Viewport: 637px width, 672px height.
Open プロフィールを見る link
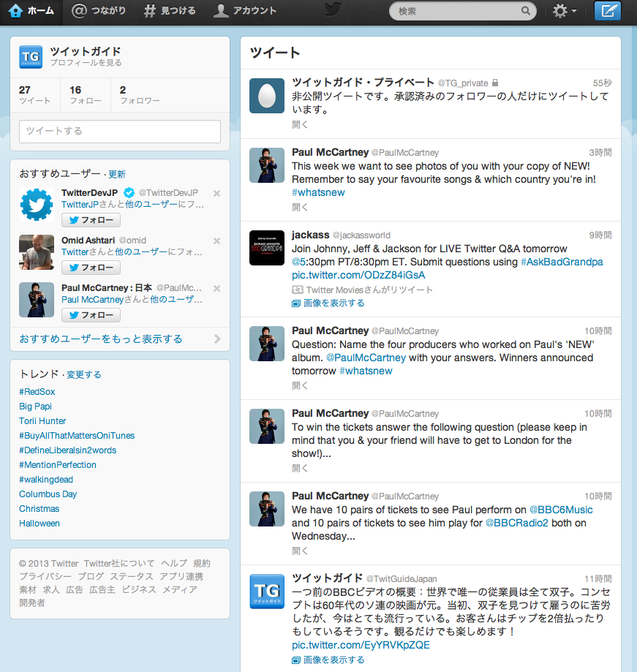86,63
